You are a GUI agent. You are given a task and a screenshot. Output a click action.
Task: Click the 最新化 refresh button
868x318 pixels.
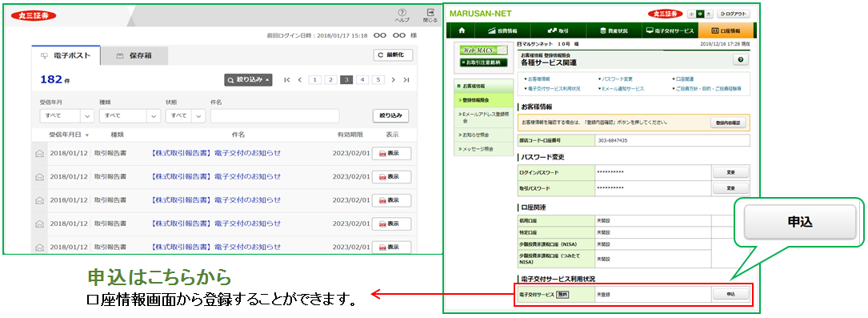pyautogui.click(x=393, y=55)
